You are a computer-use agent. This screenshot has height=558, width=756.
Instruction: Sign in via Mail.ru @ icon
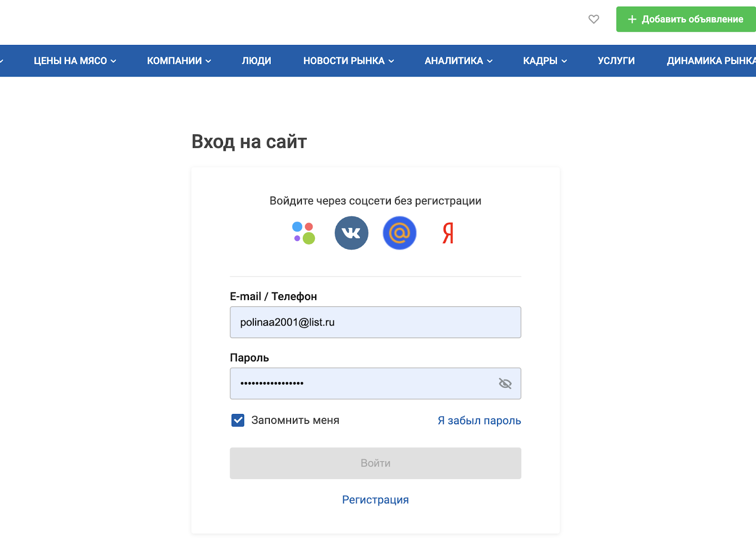pyautogui.click(x=400, y=233)
